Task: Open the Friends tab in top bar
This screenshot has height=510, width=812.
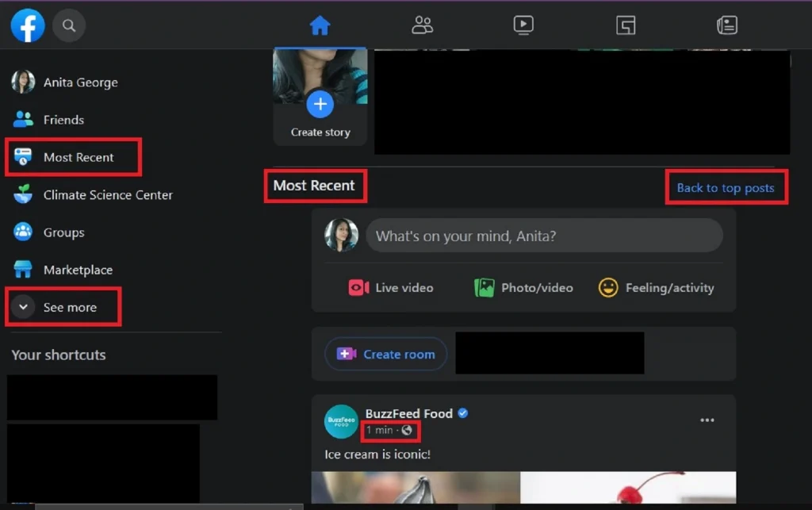Action: click(422, 25)
